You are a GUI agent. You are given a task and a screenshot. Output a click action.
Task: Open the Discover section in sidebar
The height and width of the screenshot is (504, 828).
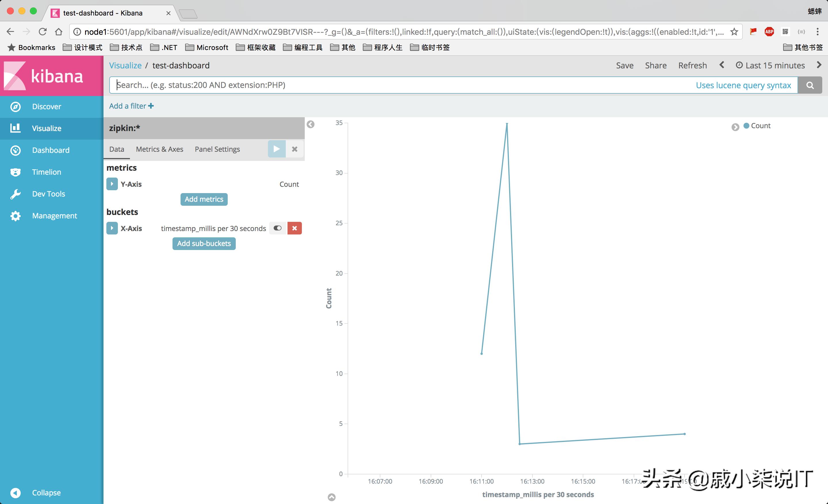[x=46, y=106]
